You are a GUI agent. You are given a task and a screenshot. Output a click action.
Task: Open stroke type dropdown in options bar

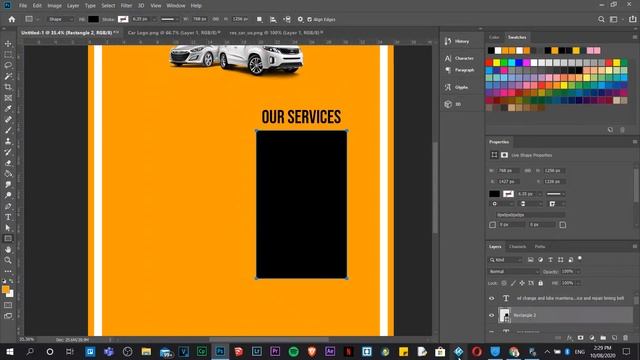pos(170,19)
